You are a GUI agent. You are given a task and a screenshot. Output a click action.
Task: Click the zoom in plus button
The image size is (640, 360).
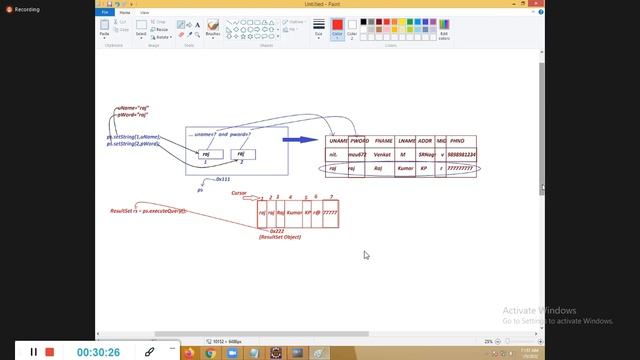pos(540,341)
